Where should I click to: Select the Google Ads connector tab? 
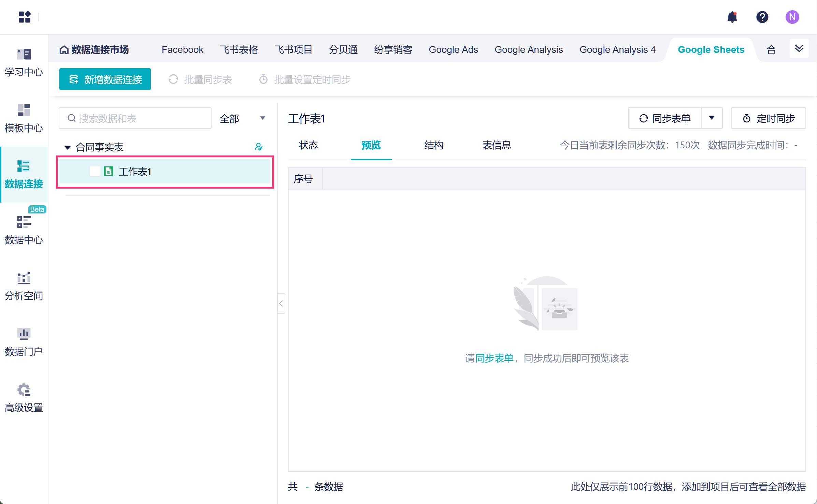coord(453,50)
